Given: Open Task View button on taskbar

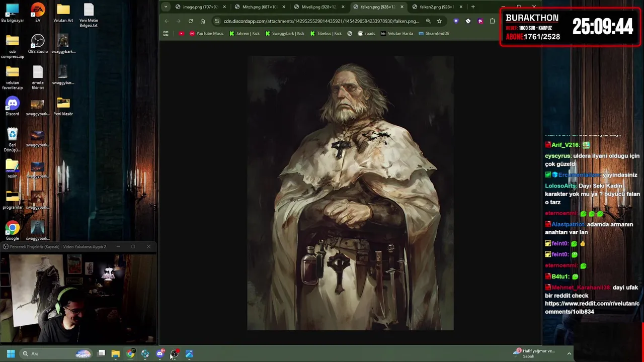Looking at the screenshot, I should click(x=101, y=353).
